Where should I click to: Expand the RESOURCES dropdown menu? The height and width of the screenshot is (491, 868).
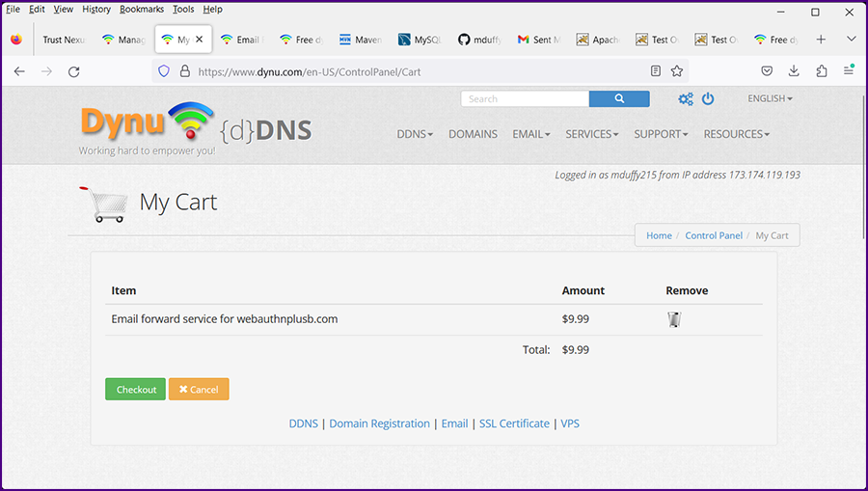736,134
